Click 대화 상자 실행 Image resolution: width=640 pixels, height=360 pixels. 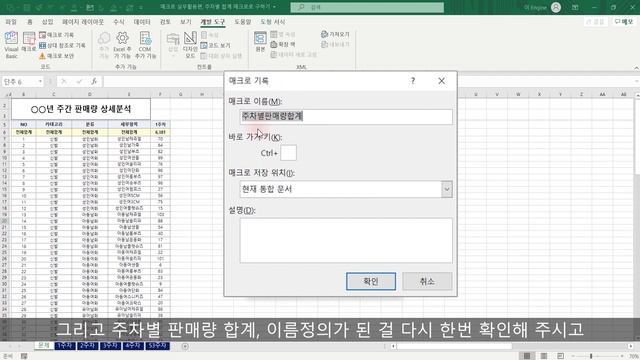tap(221, 56)
